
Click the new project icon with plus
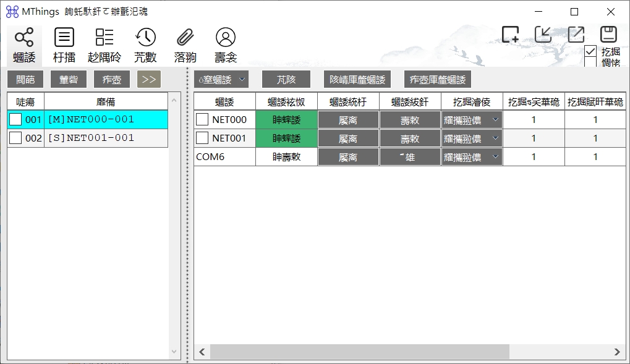pos(510,35)
